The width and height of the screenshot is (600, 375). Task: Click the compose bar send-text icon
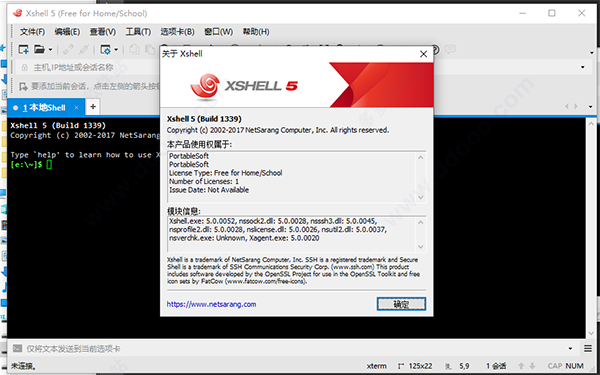17,349
